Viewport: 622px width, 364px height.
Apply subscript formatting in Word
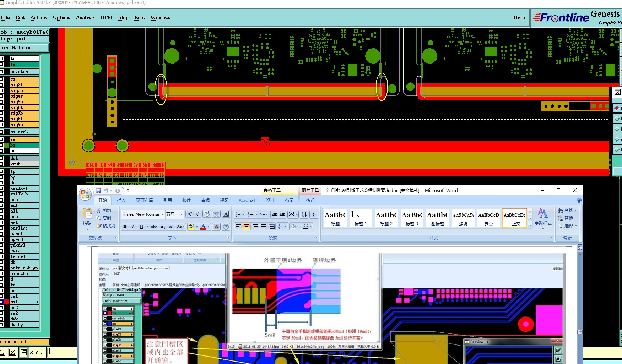pyautogui.click(x=162, y=227)
